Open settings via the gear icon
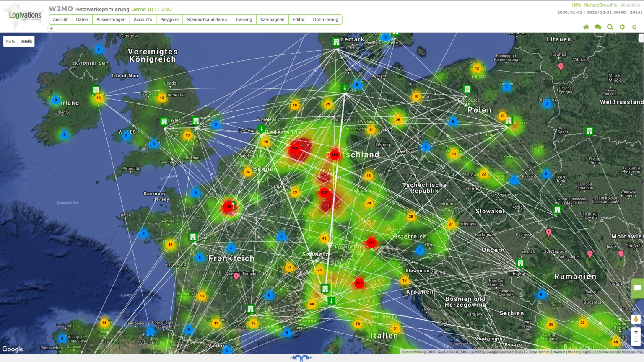 pos(622,27)
